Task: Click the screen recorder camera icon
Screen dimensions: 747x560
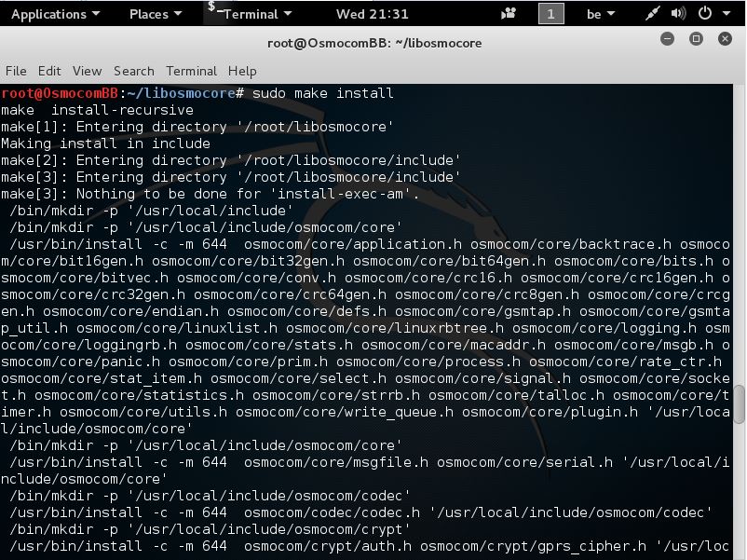Action: pos(509,14)
